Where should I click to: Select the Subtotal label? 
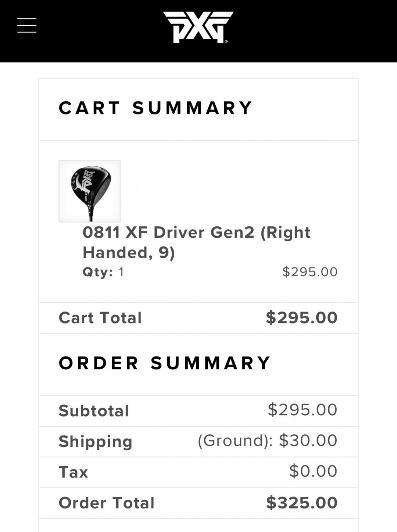click(94, 411)
